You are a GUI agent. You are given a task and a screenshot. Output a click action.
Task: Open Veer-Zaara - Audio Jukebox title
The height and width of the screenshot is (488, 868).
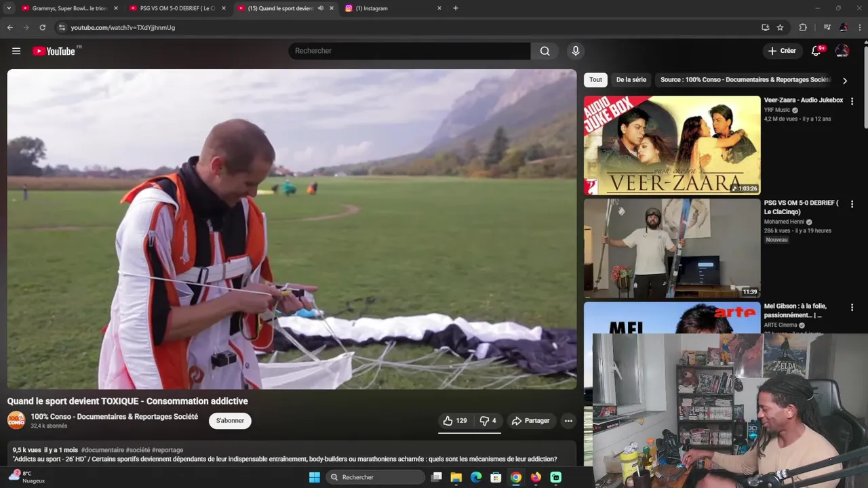[x=804, y=100]
